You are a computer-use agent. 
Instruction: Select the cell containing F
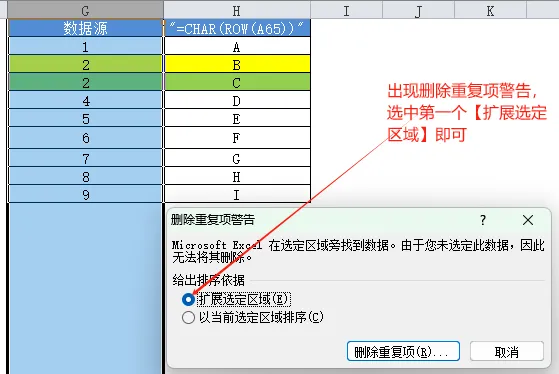pyautogui.click(x=237, y=138)
